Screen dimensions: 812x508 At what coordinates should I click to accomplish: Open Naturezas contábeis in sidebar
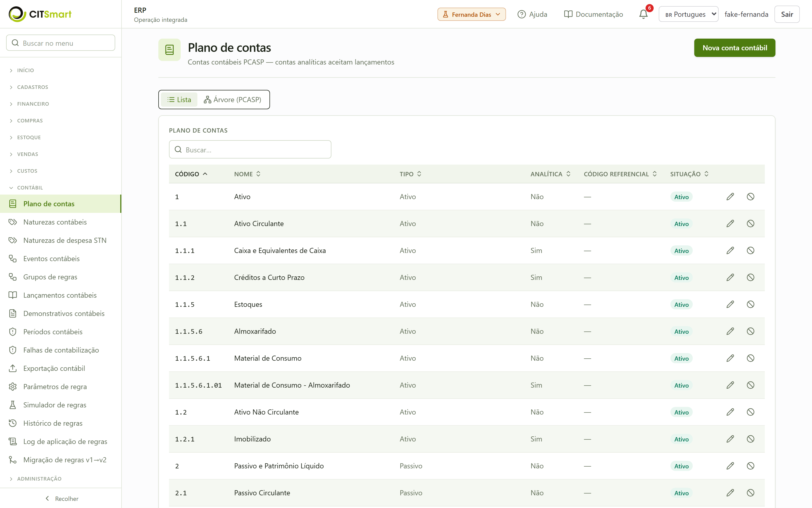61,222
